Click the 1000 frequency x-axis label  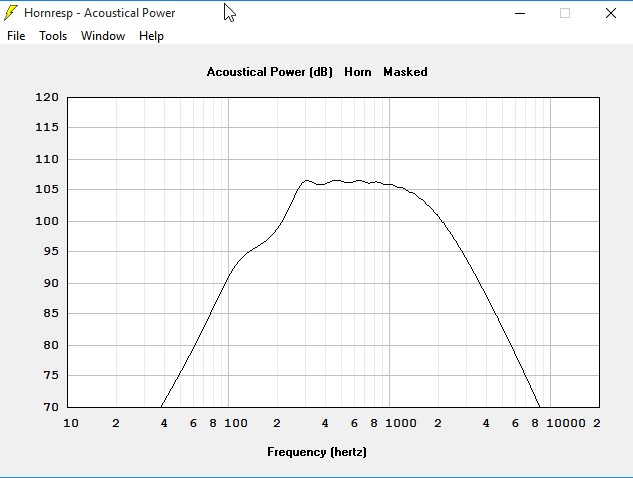click(x=401, y=423)
